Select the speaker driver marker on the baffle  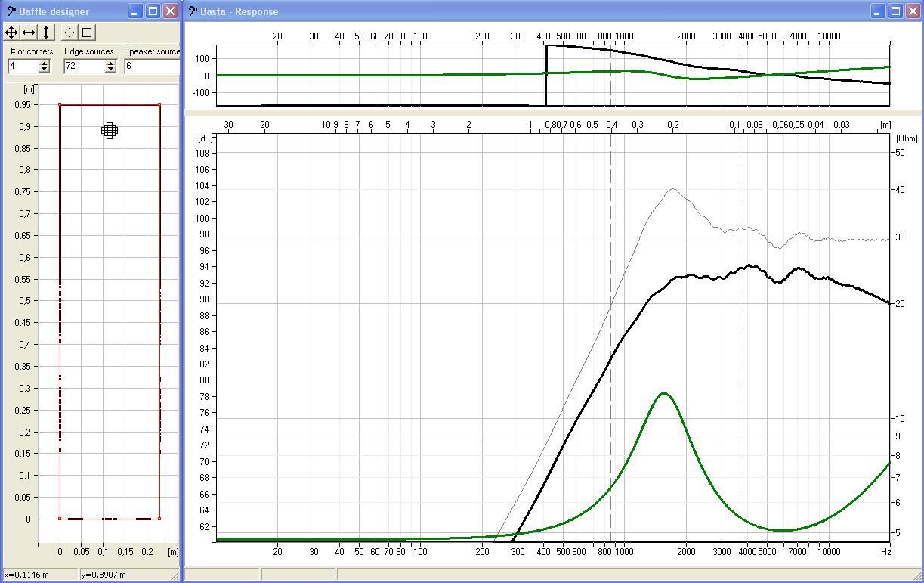(x=110, y=131)
